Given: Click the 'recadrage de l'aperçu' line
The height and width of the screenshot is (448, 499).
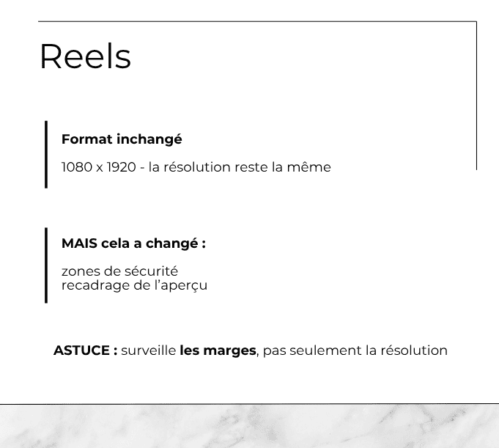Looking at the screenshot, I should pos(134,285).
